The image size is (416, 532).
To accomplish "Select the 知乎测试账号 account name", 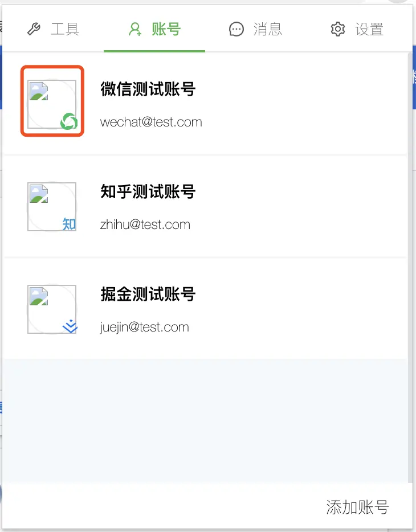I will [148, 192].
